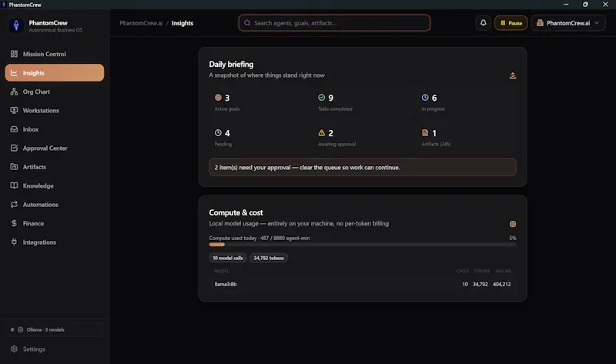The height and width of the screenshot is (364, 616).
Task: Click the Org Chart hierarchy icon
Action: 14,92
